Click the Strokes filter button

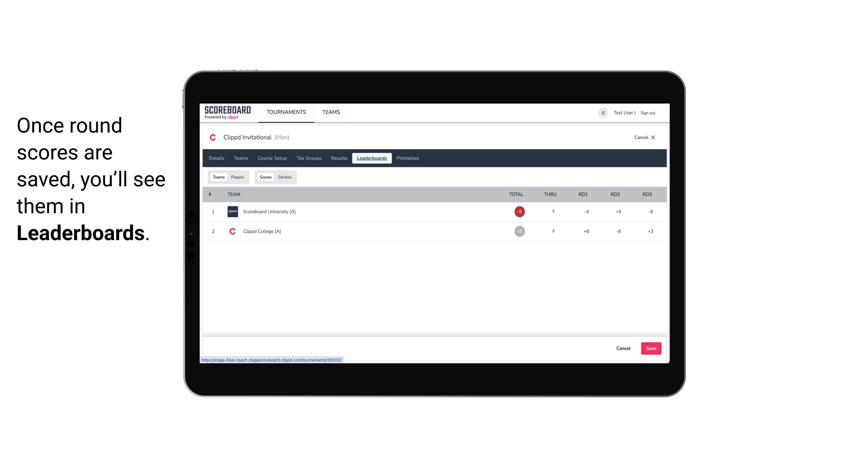point(285,177)
